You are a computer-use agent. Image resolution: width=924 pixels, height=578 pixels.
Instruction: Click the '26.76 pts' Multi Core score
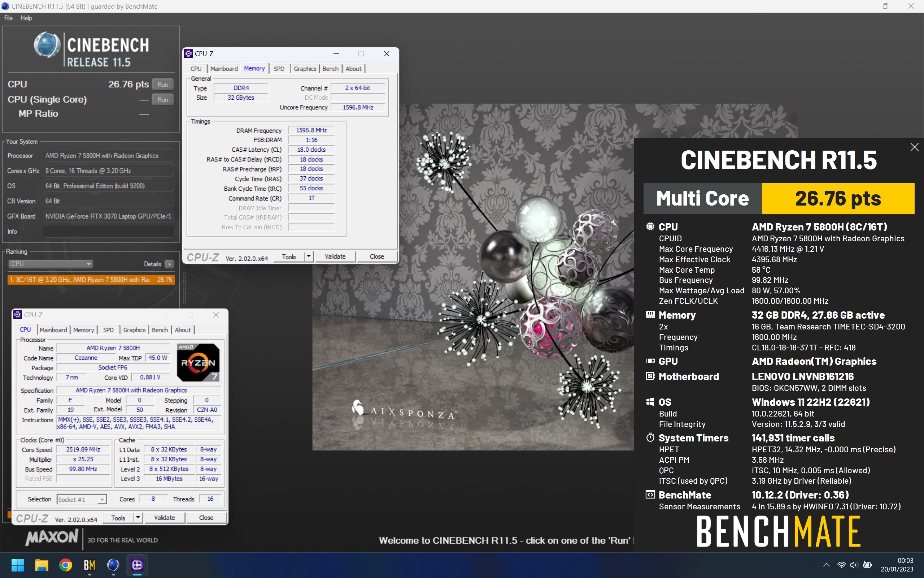coord(838,198)
